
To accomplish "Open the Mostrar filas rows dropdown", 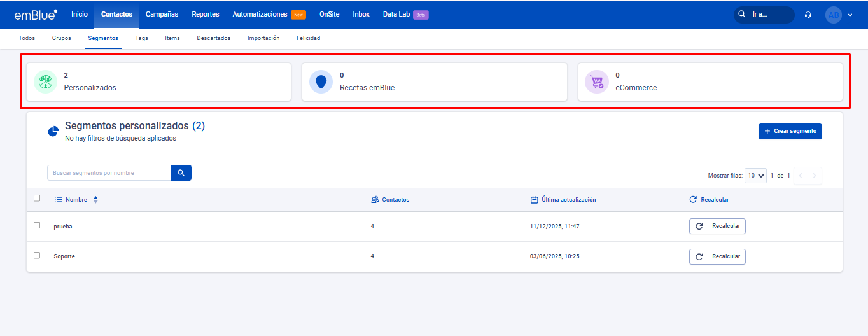I will 755,176.
